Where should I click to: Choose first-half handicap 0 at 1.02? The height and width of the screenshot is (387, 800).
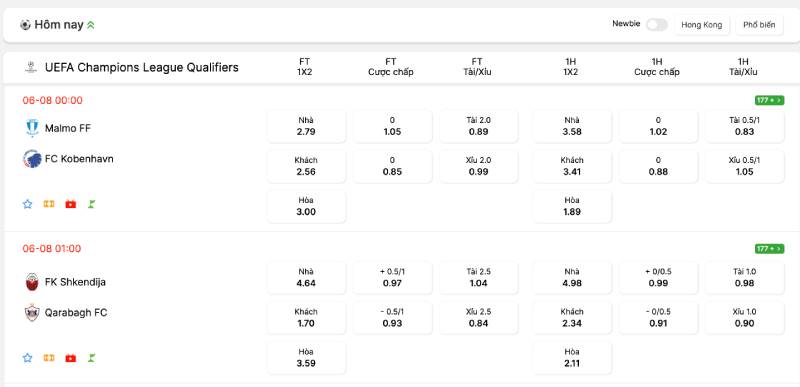click(x=658, y=126)
